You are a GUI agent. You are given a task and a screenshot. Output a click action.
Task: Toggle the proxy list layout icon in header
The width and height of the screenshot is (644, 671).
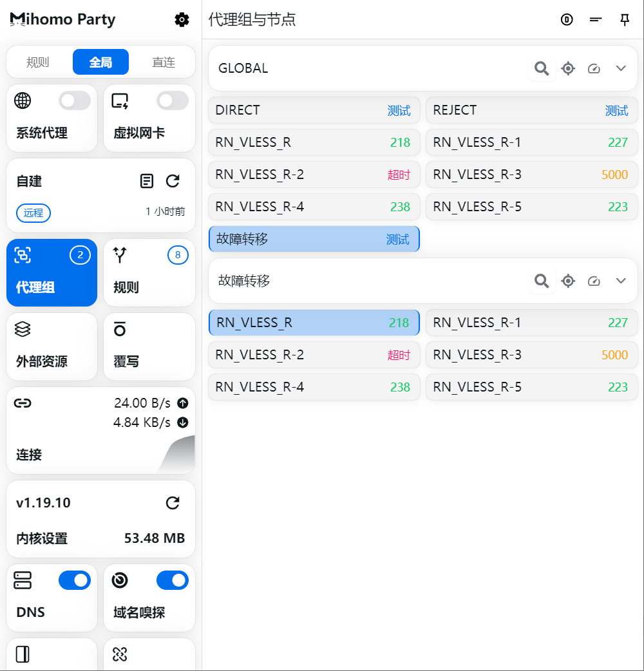[596, 20]
